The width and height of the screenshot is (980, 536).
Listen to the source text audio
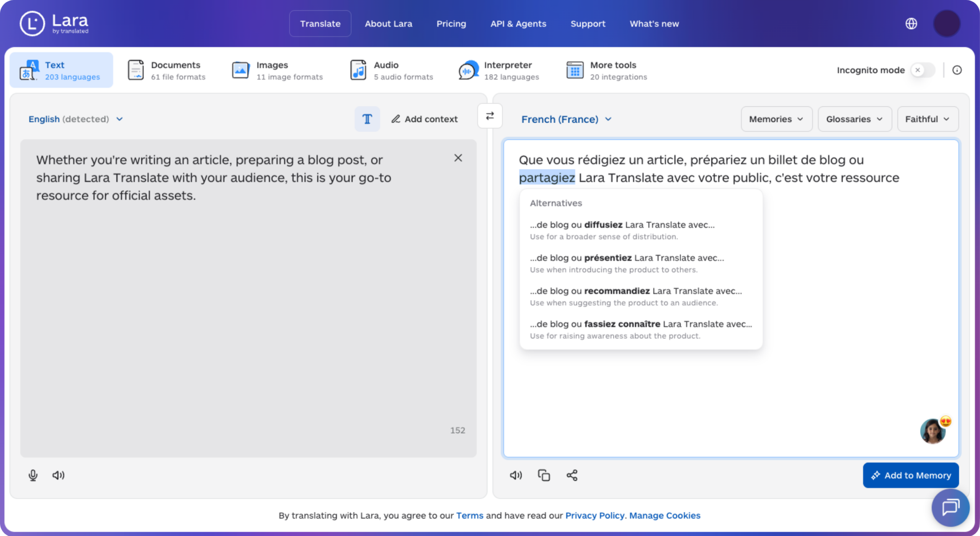pyautogui.click(x=58, y=475)
